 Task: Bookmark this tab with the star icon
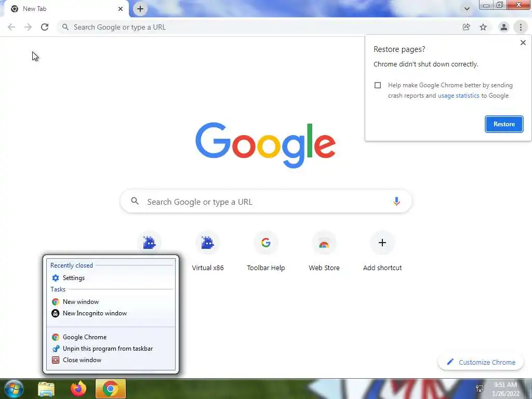pos(483,27)
